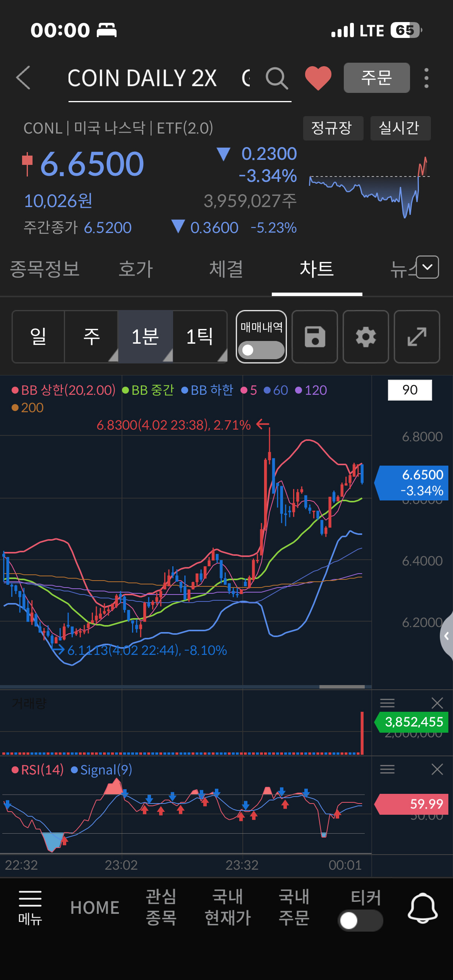Tap BB 중간 legend entry
The height and width of the screenshot is (980, 453).
[x=148, y=390]
